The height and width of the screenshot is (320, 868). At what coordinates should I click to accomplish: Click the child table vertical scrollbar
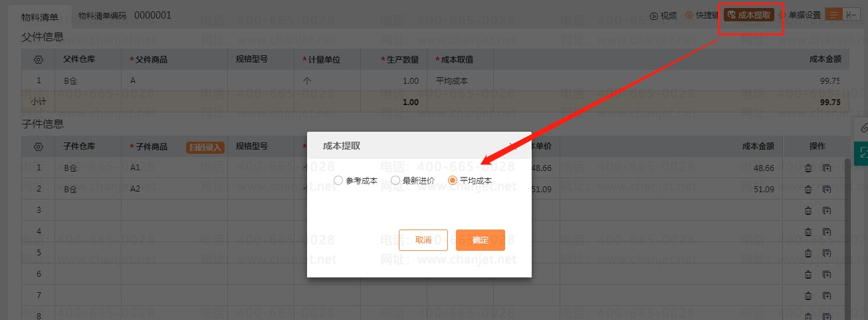pyautogui.click(x=847, y=238)
